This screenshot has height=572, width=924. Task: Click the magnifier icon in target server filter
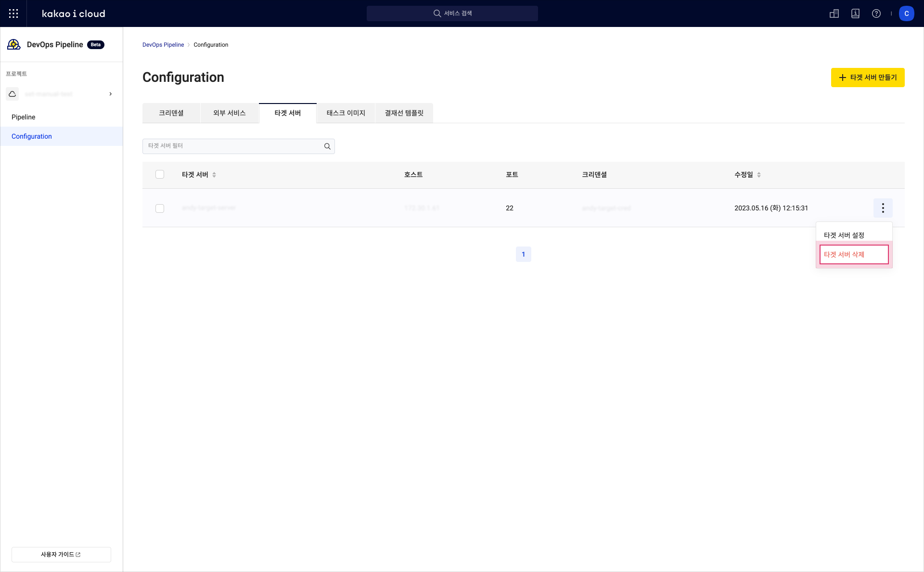click(x=327, y=146)
